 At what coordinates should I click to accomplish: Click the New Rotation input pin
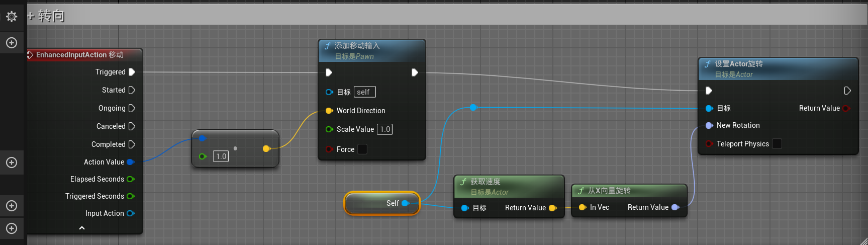tap(709, 125)
